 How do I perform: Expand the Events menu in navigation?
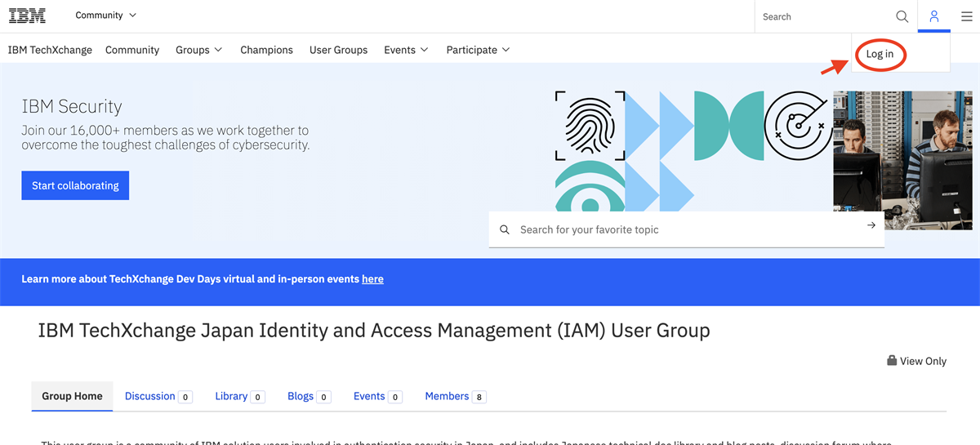[x=406, y=50]
